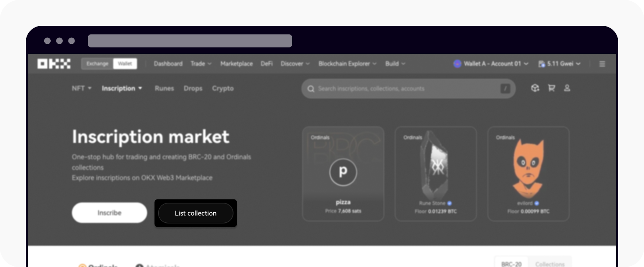Expand the Trade menu
Screen dimensions: 644x267
click(201, 64)
